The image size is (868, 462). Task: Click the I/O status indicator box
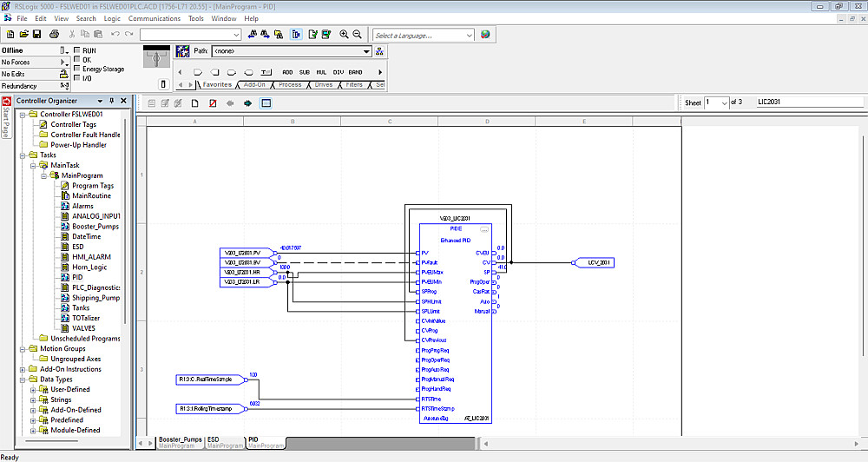(77, 78)
